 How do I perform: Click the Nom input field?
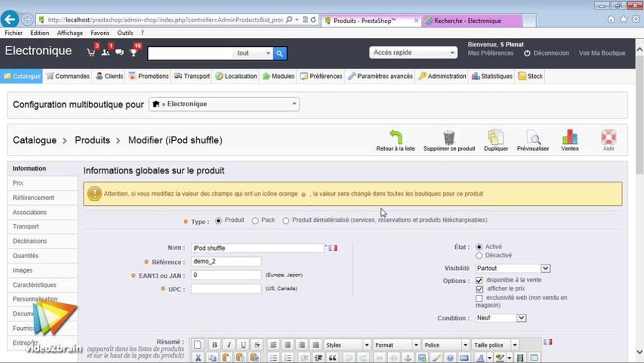(x=258, y=248)
